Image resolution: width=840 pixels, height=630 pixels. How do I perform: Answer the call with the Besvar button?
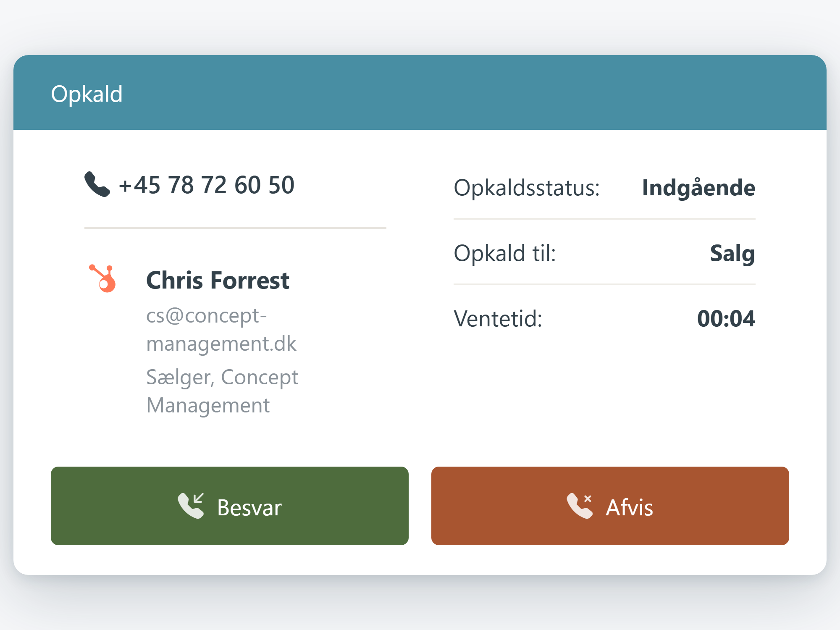pyautogui.click(x=230, y=506)
